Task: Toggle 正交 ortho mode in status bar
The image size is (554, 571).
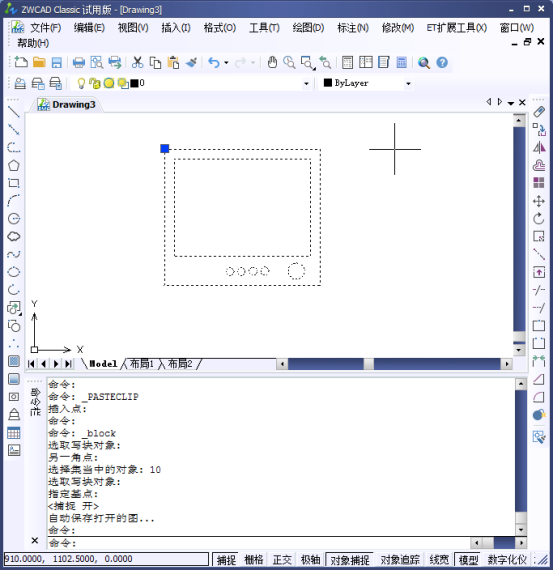Action: [x=282, y=560]
